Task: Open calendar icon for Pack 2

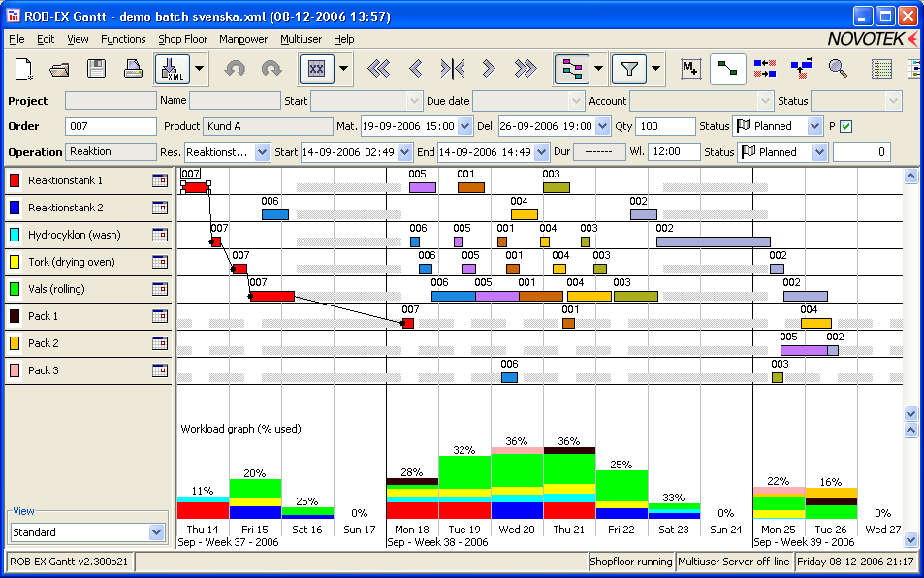Action: [x=160, y=343]
